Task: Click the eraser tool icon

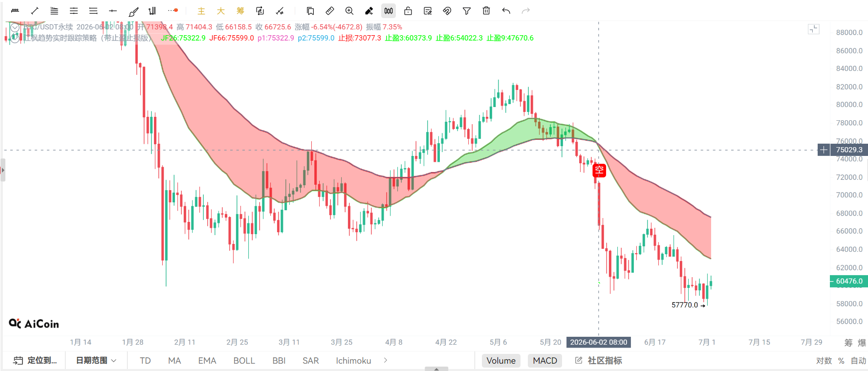Action: tap(369, 11)
